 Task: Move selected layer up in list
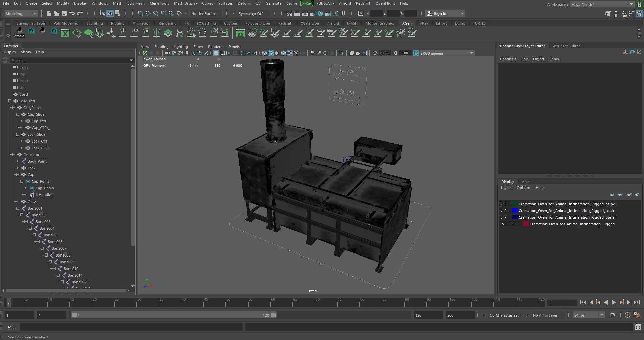[612, 195]
